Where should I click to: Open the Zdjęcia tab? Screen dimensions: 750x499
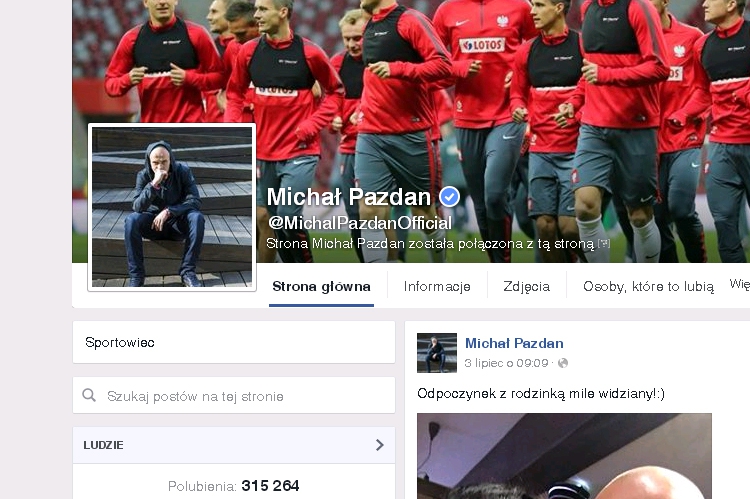click(526, 286)
